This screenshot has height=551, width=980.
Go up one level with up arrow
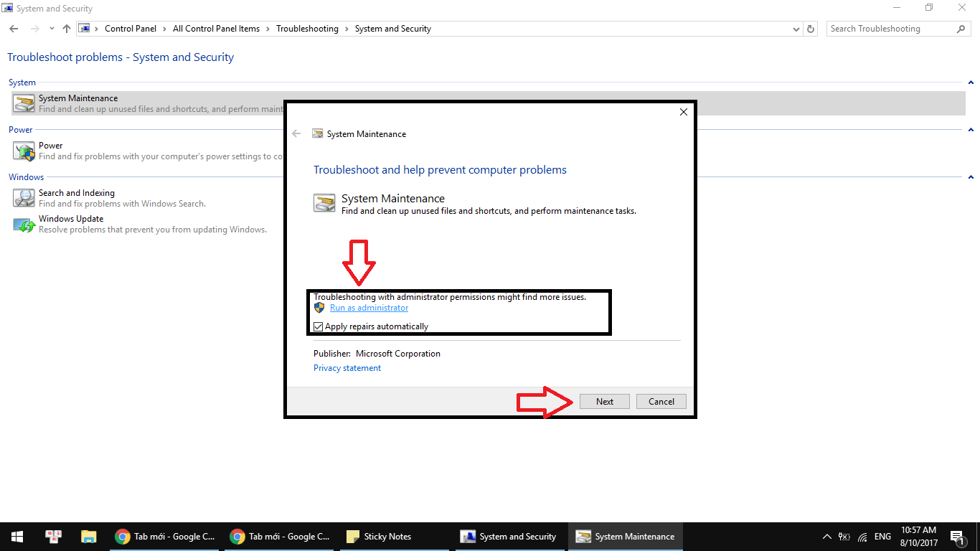(x=67, y=29)
